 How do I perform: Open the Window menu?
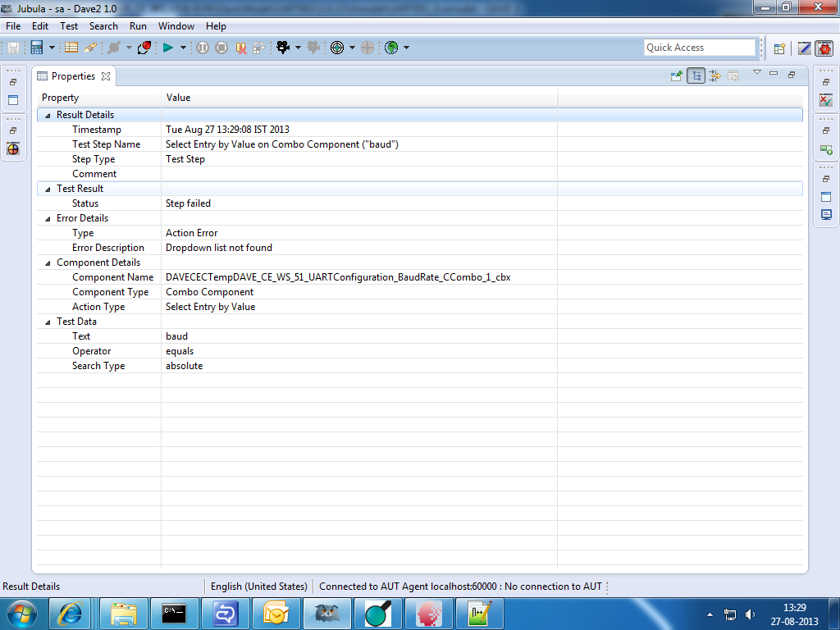click(176, 26)
